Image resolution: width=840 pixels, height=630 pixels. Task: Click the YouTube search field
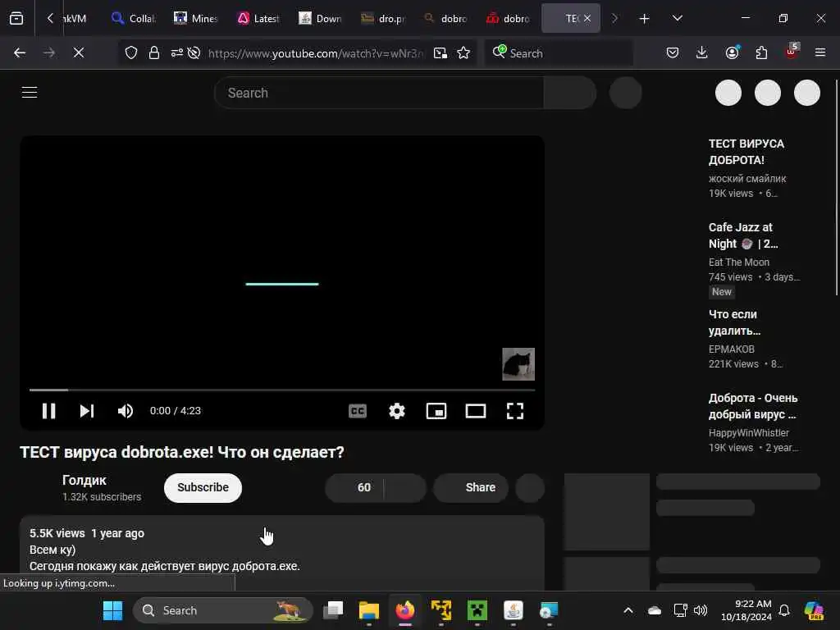tap(379, 93)
